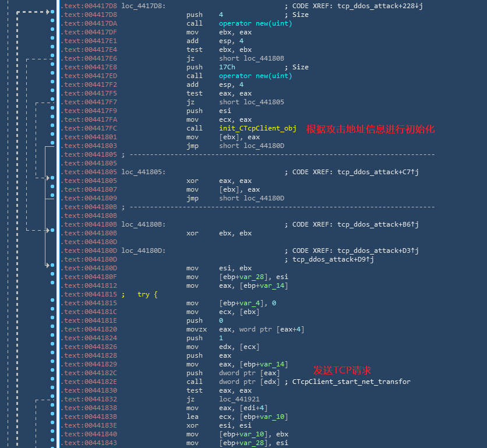Click the top arrowhead pointing at loc_4417D8
The height and width of the screenshot is (448, 487).
tap(48, 12)
